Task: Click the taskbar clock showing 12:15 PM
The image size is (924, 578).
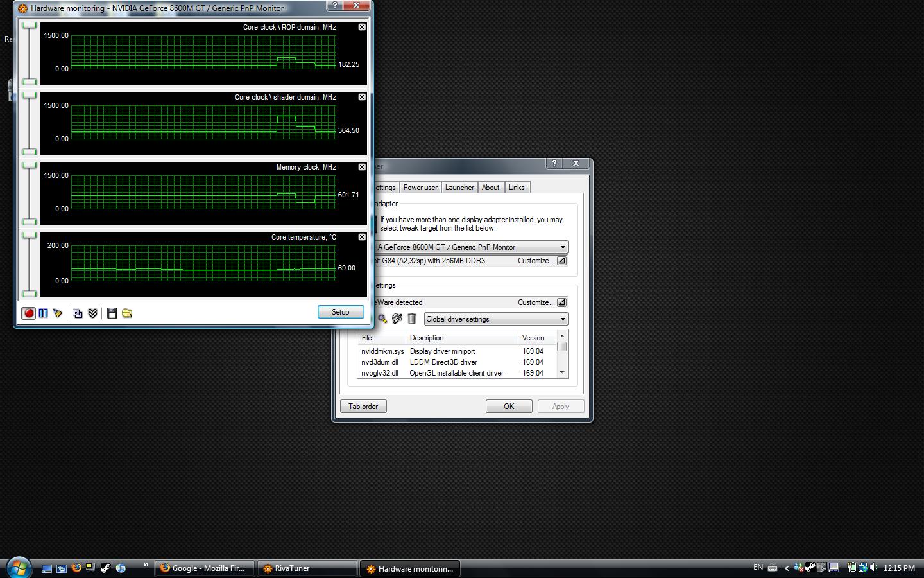Action: point(899,568)
